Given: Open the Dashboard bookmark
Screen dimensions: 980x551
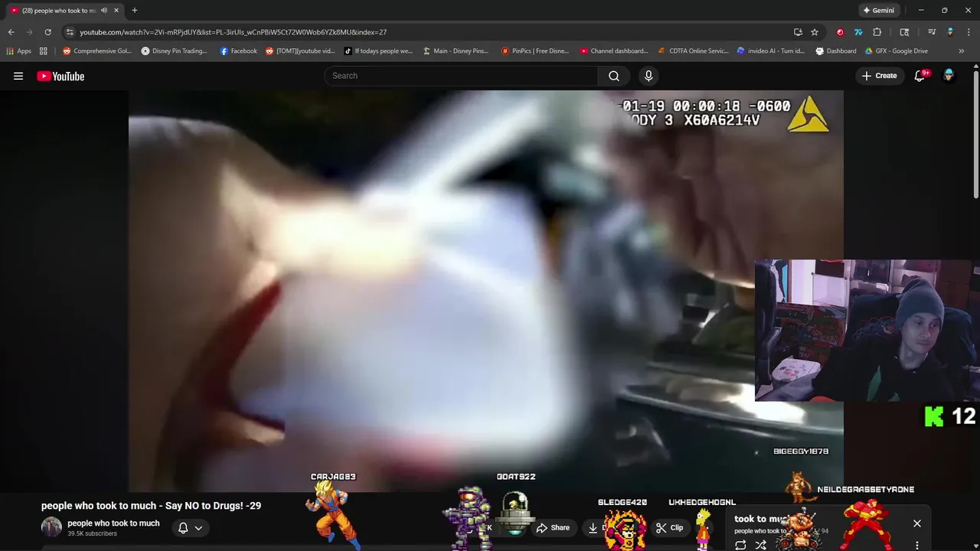Looking at the screenshot, I should (836, 51).
